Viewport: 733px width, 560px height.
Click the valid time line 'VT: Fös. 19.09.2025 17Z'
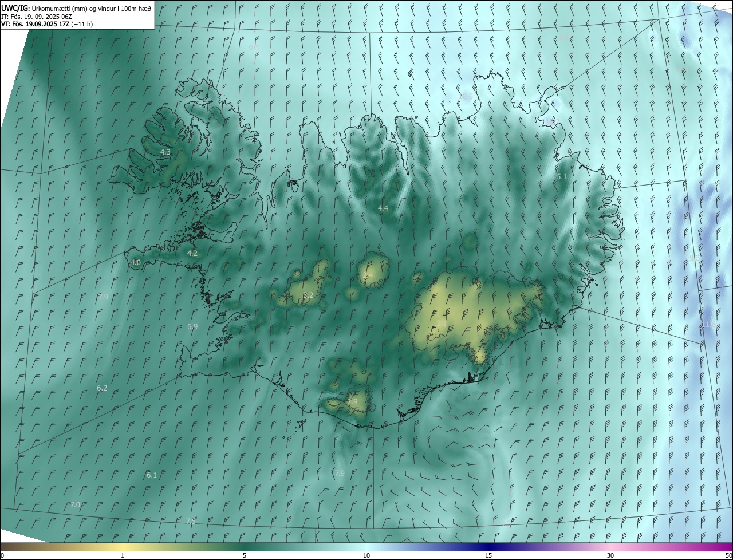(x=36, y=24)
